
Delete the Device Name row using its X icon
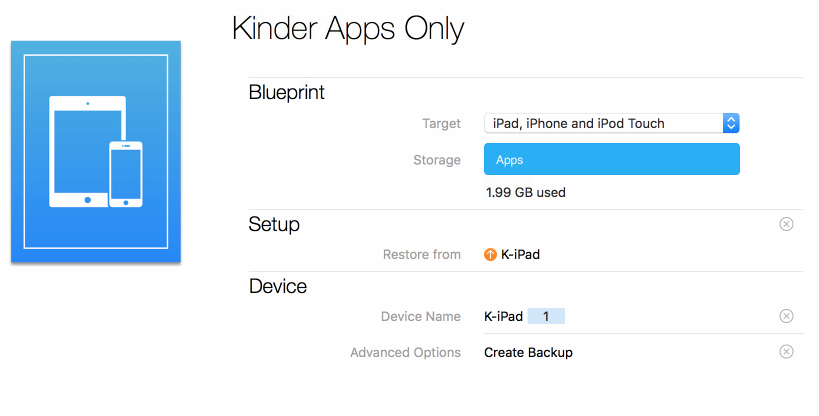tap(786, 317)
